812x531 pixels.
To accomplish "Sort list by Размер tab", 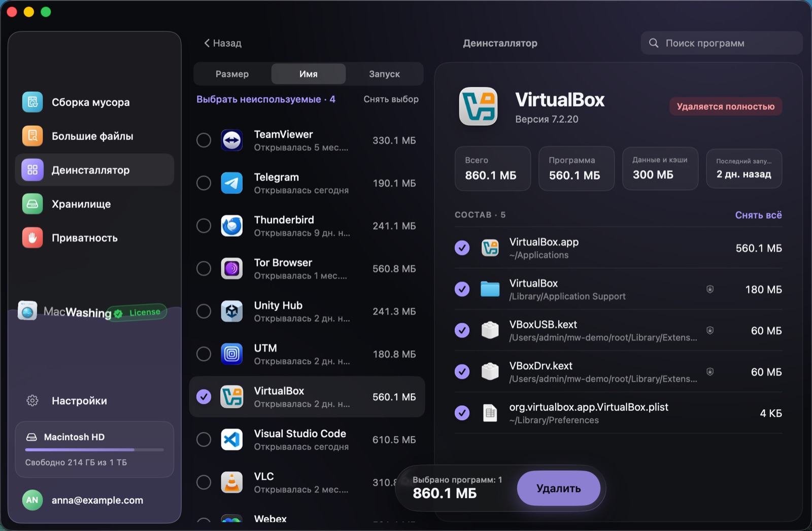I will (232, 74).
